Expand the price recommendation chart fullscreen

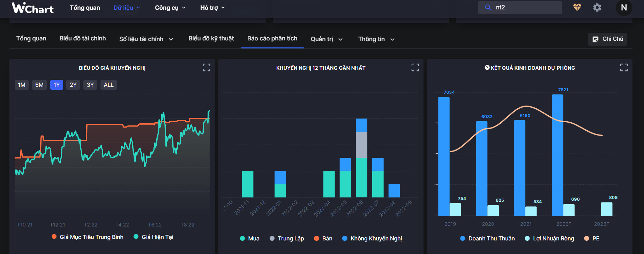tap(207, 68)
